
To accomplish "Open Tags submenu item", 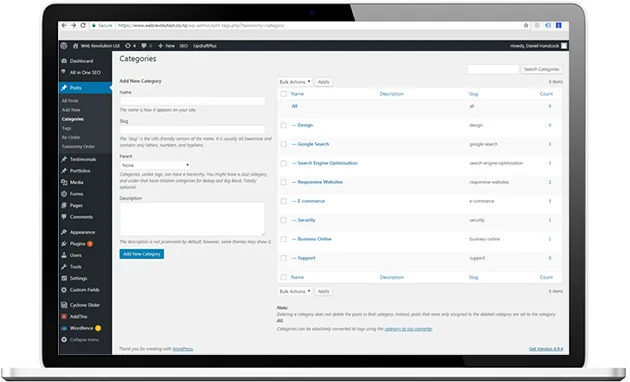I will 67,128.
